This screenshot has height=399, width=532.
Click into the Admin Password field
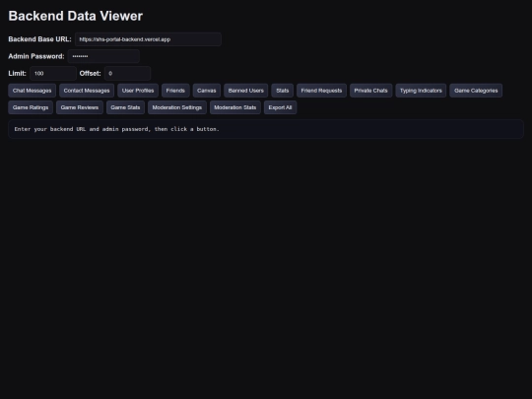[103, 56]
